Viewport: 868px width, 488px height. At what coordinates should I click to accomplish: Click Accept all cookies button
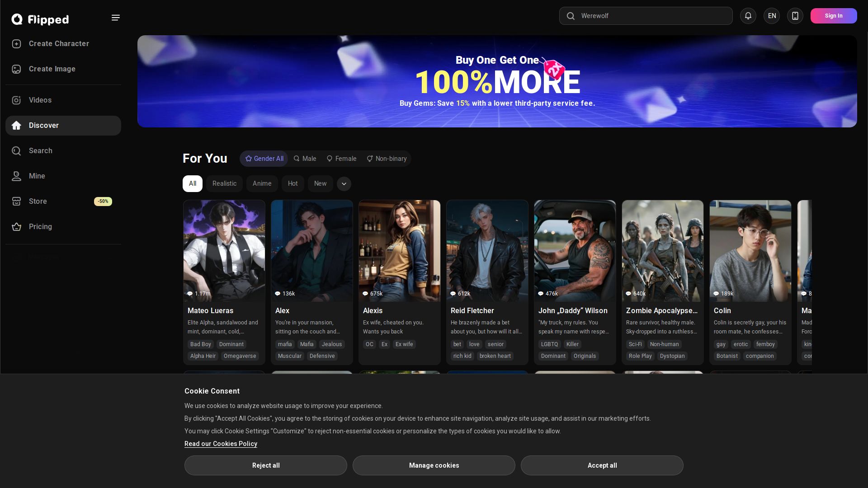pyautogui.click(x=602, y=465)
